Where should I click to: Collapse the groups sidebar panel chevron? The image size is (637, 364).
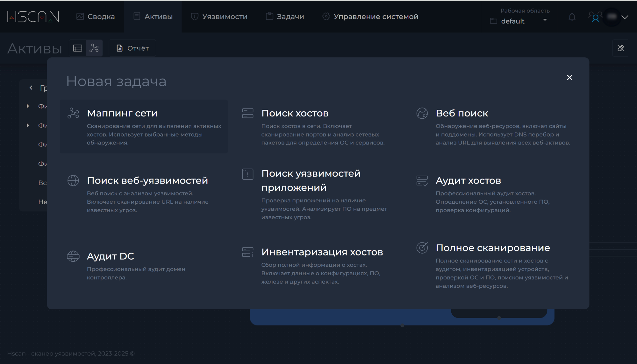point(31,88)
